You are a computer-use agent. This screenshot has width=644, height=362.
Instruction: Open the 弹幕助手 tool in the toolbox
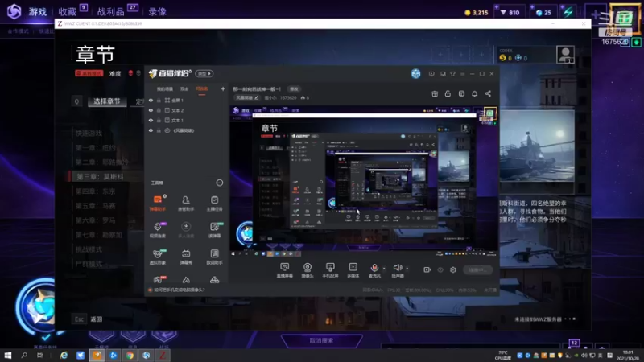pyautogui.click(x=157, y=203)
